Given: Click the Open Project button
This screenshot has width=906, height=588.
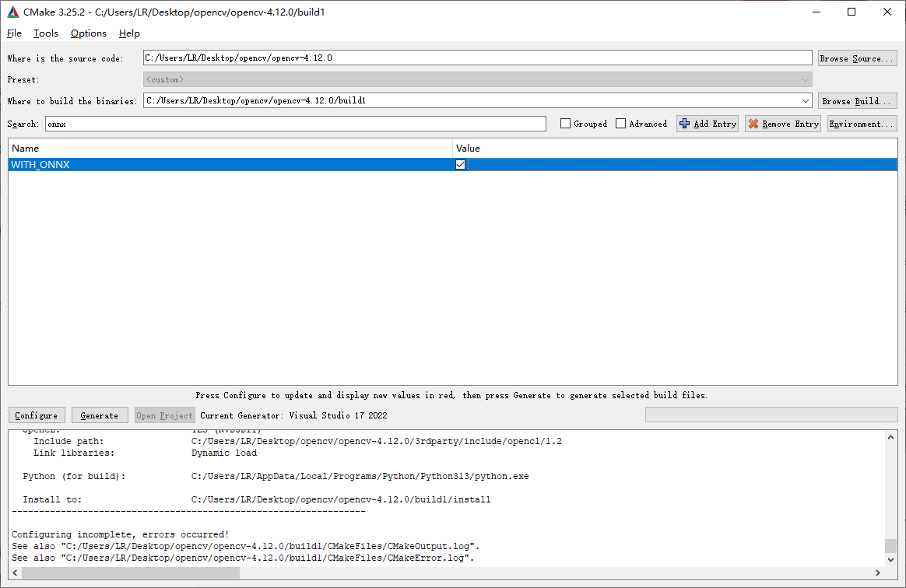Looking at the screenshot, I should (165, 415).
